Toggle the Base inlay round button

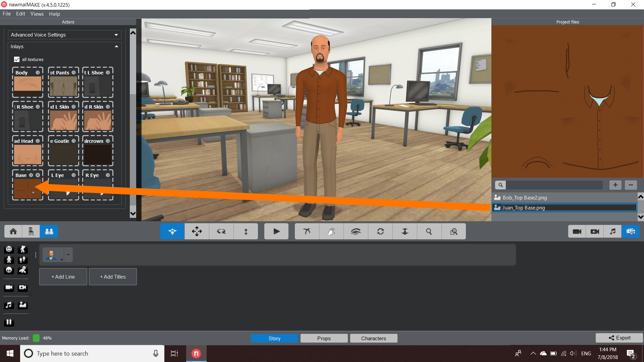[31, 175]
